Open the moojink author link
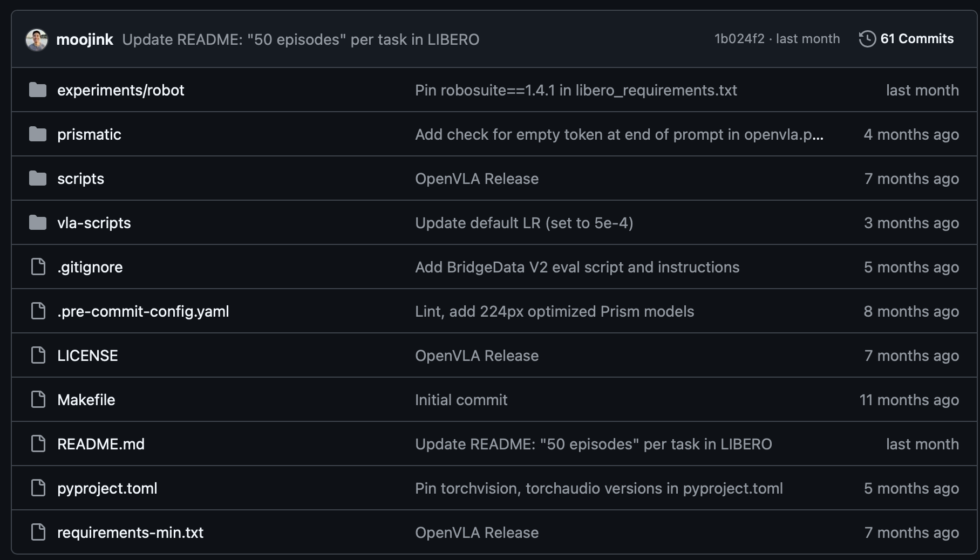The image size is (980, 560). pyautogui.click(x=85, y=39)
